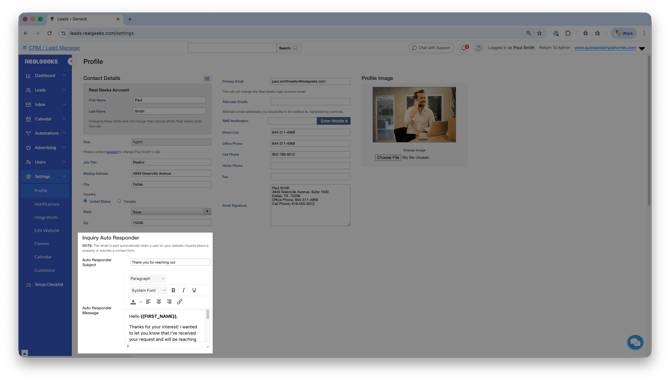Click the message editor scrollbar
The width and height of the screenshot is (670, 382).
click(x=208, y=314)
